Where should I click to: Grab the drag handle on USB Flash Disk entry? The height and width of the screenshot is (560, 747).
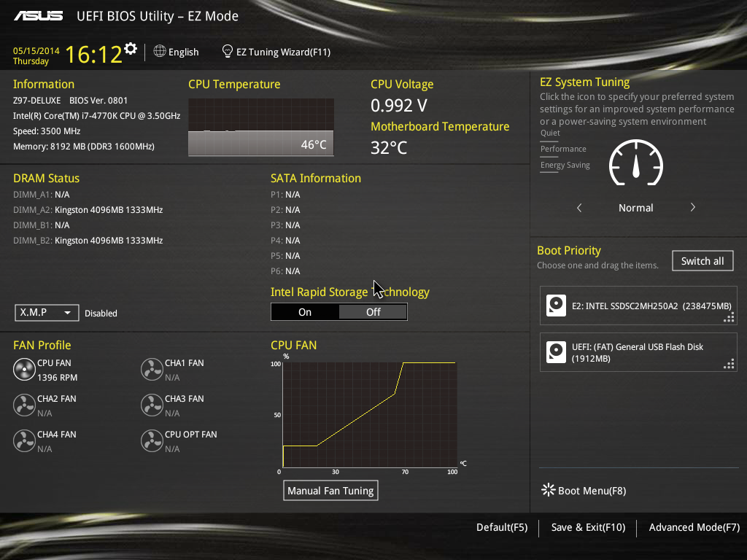coord(729,365)
